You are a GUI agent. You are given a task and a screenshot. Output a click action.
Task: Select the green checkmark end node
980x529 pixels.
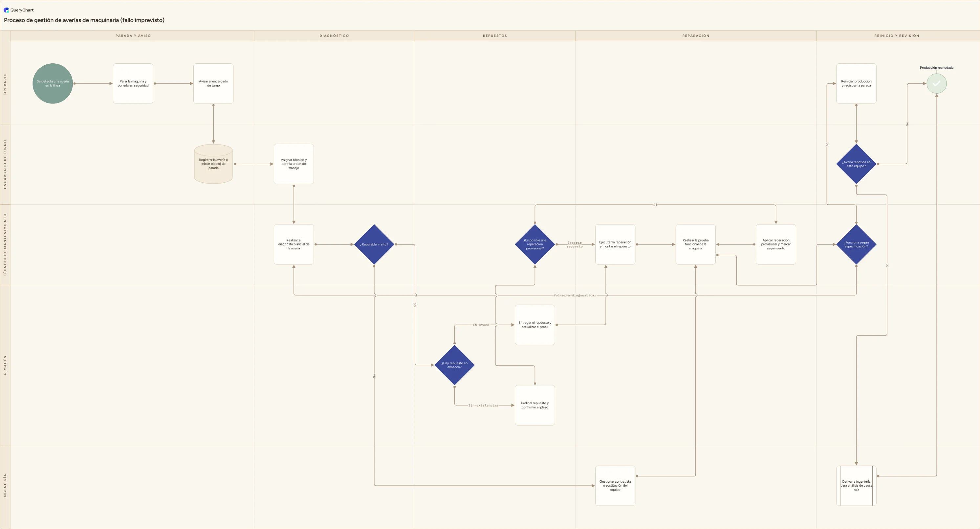click(x=936, y=83)
